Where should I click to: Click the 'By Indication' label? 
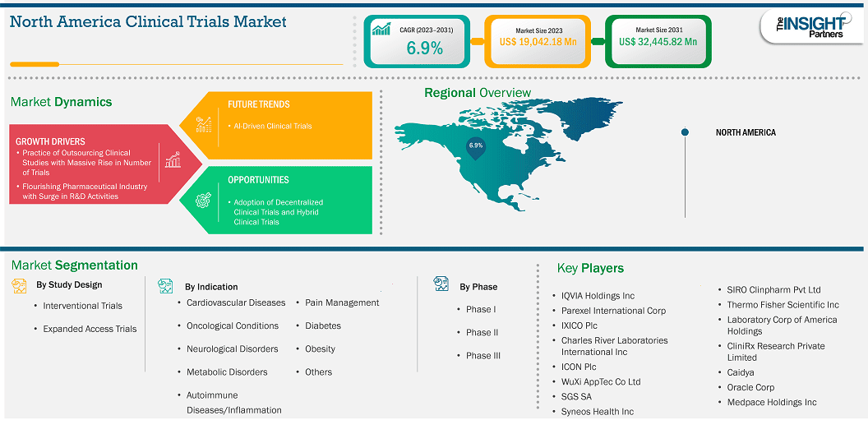[x=211, y=287]
